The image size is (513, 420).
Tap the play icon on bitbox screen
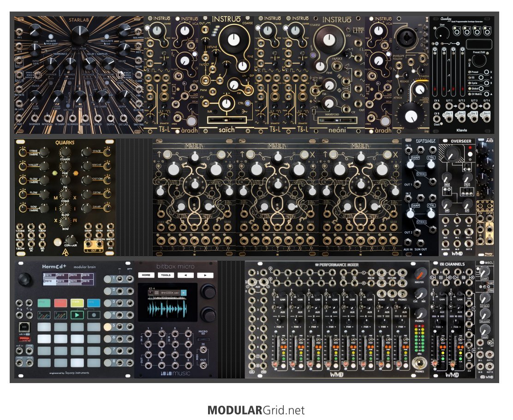pos(184,293)
